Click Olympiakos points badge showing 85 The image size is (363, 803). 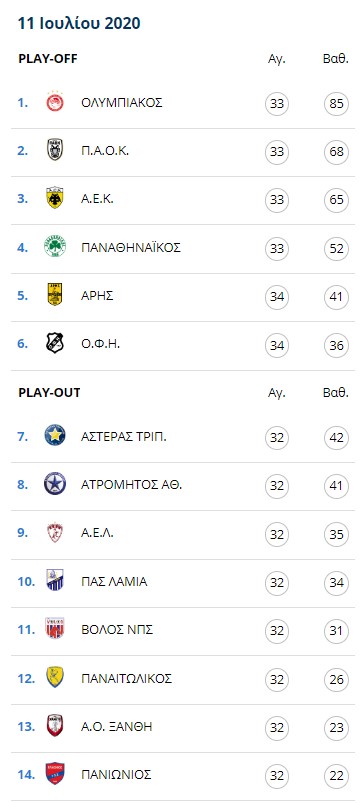tap(336, 104)
